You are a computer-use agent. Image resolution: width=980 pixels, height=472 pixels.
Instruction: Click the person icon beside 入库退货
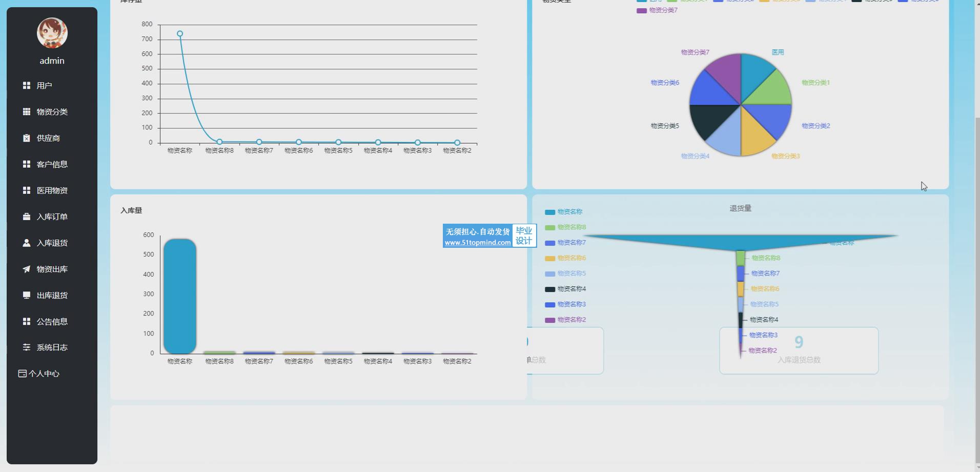pyautogui.click(x=27, y=243)
